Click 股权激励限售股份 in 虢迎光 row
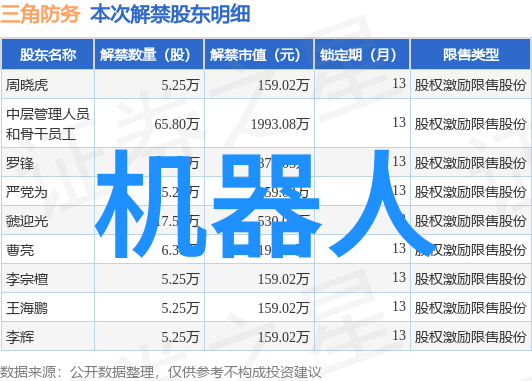The width and height of the screenshot is (532, 381). 471,222
